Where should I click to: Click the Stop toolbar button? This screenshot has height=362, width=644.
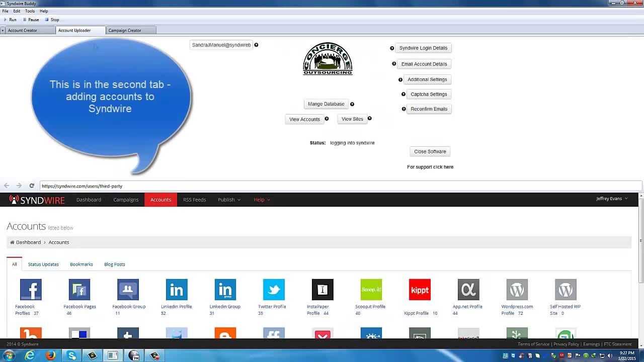pos(52,20)
